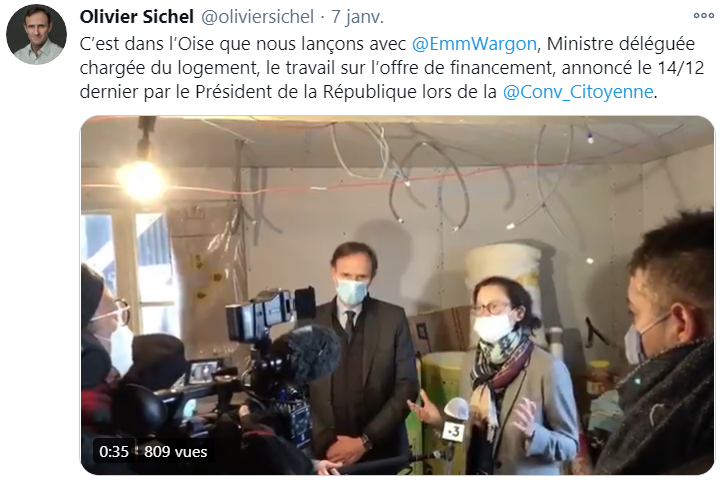Click the Olivier Sichel display name
Screen dimensions: 726x485
click(137, 17)
